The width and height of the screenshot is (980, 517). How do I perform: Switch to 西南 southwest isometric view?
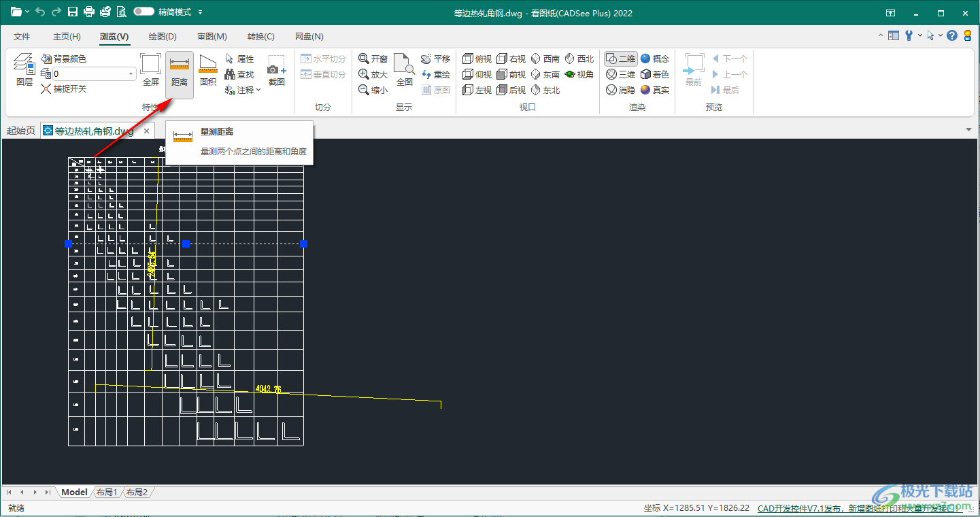tap(545, 59)
